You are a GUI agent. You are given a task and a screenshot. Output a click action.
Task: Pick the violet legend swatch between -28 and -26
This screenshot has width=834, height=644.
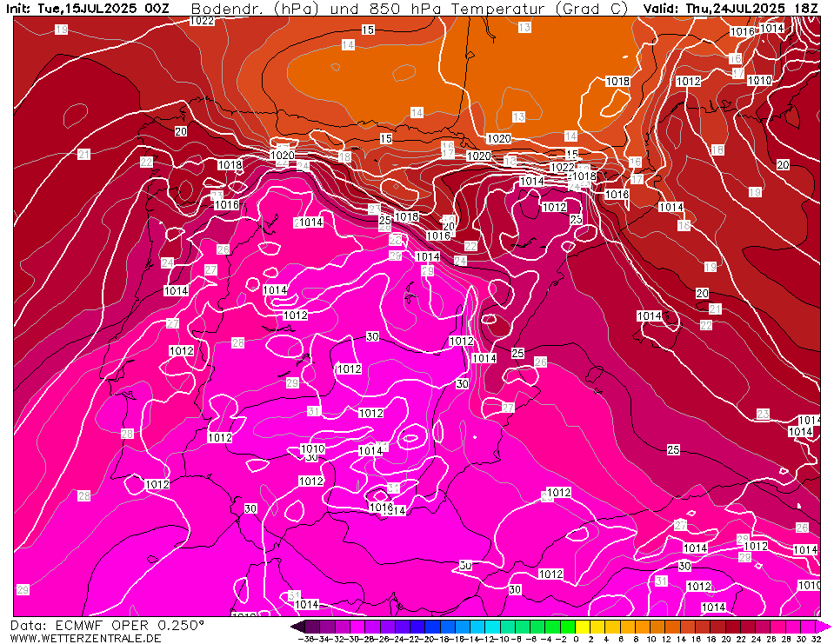pos(372,627)
